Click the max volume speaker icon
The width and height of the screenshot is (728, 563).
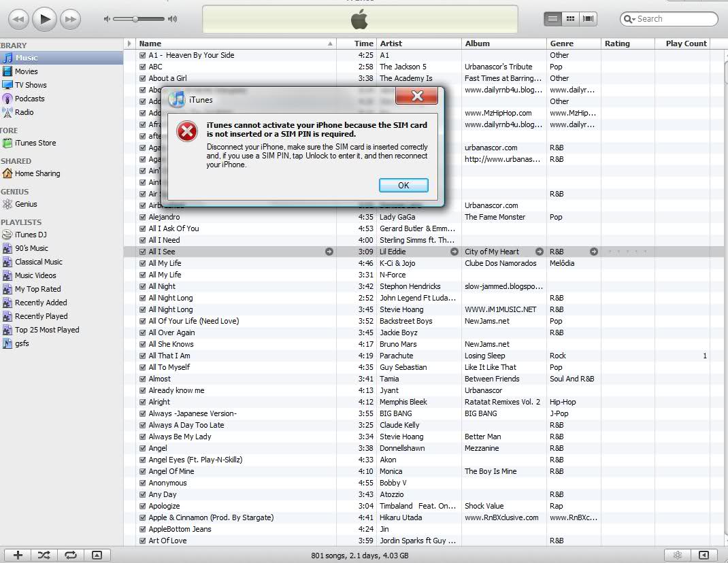coord(173,19)
